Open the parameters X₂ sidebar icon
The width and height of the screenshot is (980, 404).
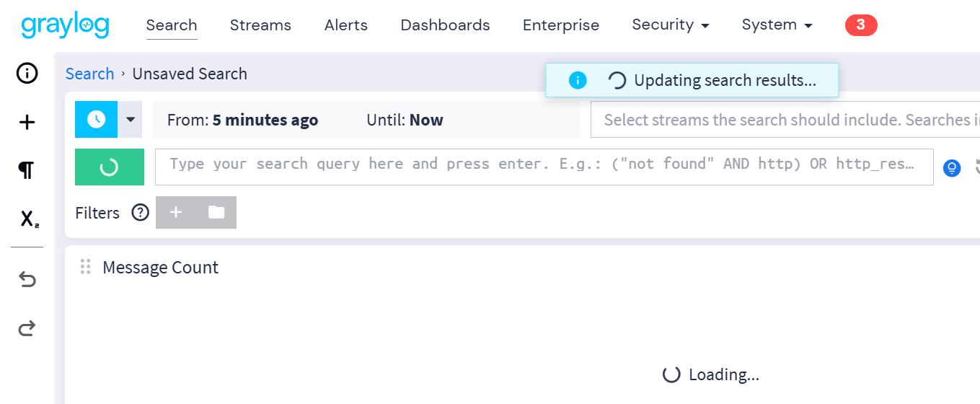(28, 219)
